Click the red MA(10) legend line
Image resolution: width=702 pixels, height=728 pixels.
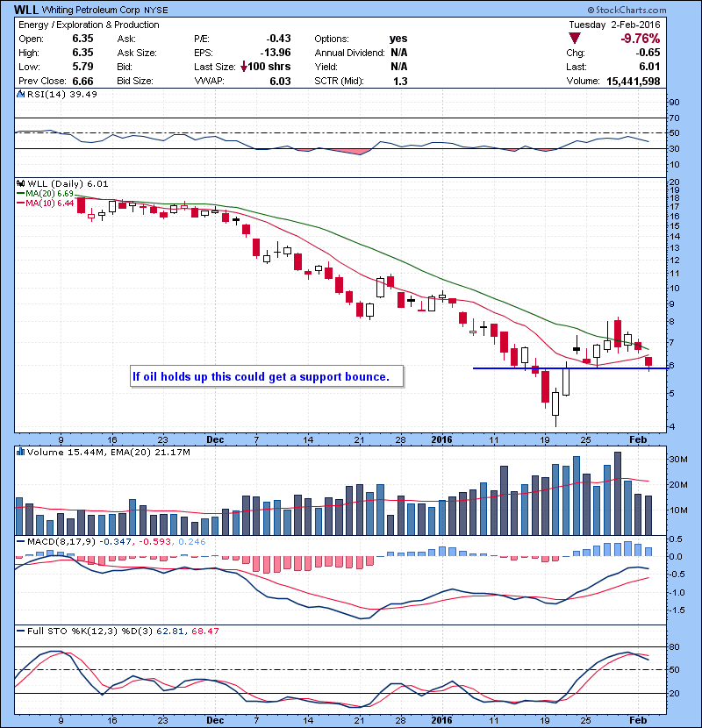(20, 203)
